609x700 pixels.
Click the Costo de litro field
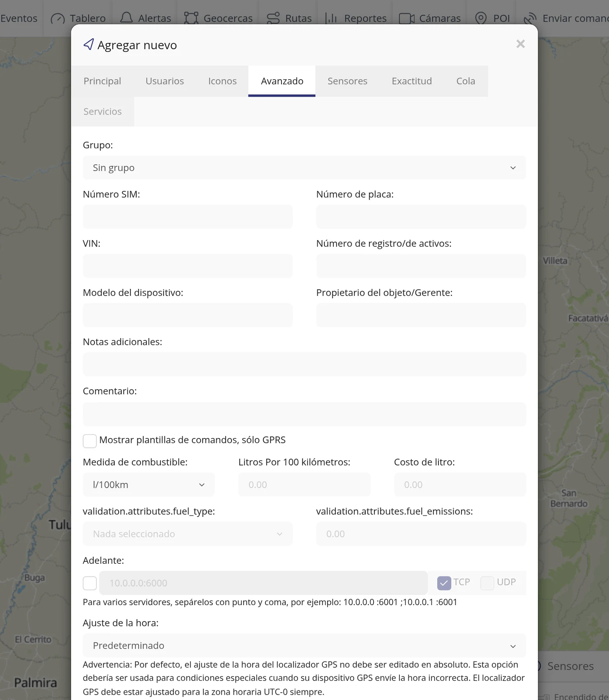pyautogui.click(x=460, y=485)
